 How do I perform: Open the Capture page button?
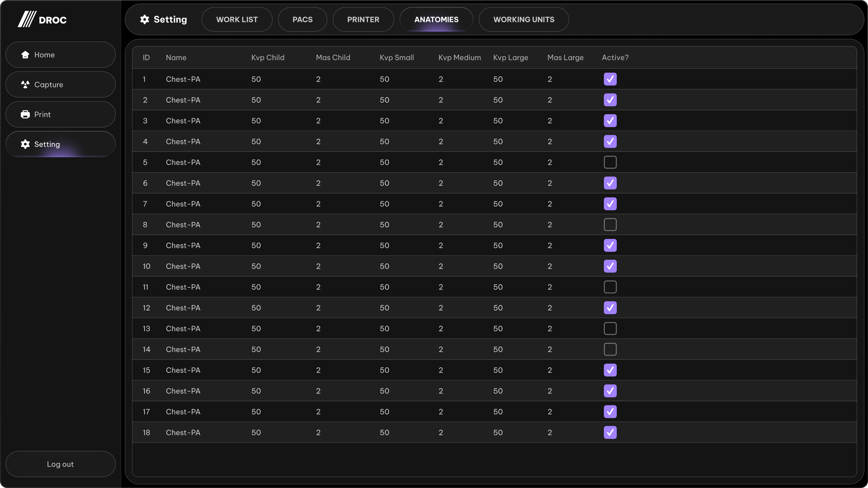click(60, 85)
